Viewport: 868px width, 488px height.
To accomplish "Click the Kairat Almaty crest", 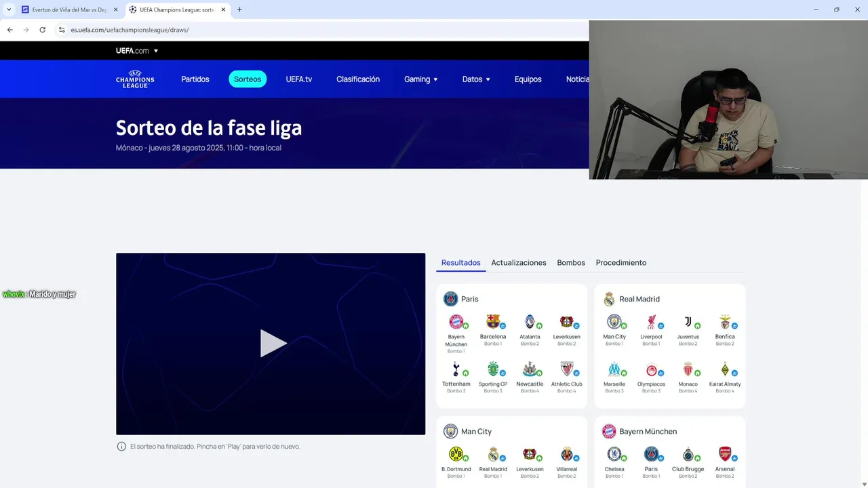I will [724, 369].
